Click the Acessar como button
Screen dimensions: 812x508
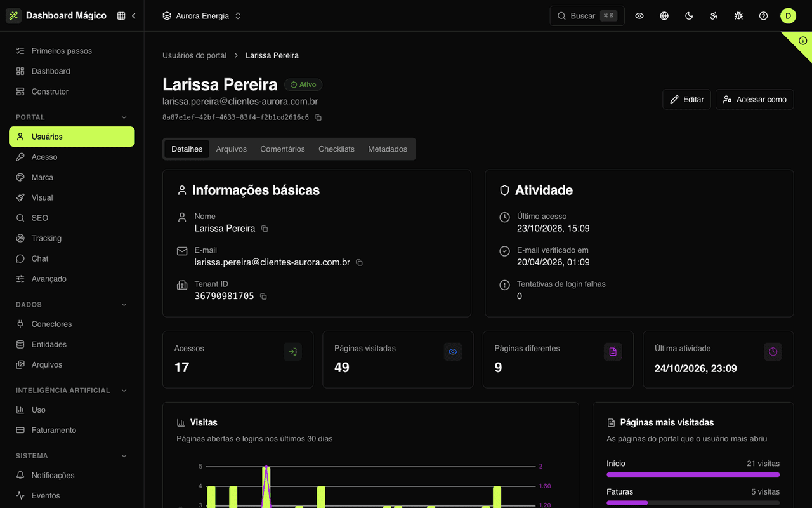(755, 99)
